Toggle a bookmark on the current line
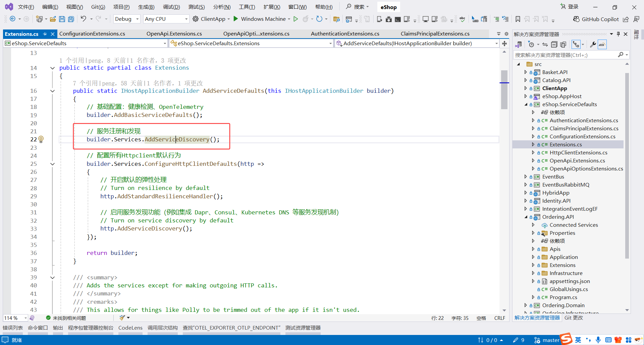Screen dimensions: 644x345 (x=518, y=19)
